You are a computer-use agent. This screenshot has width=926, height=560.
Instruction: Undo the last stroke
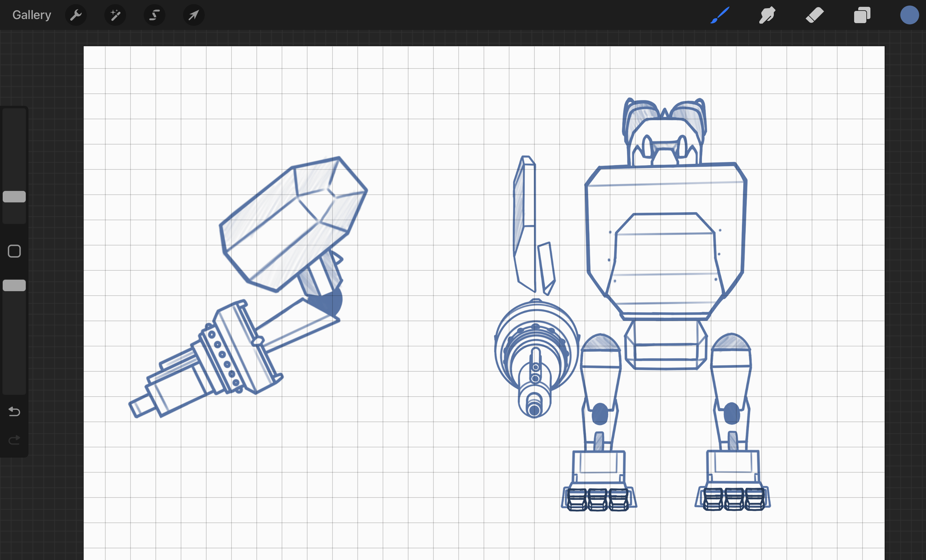14,411
